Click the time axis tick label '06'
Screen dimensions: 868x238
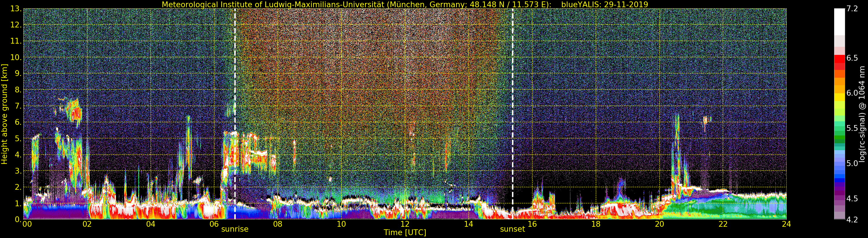[x=214, y=224]
